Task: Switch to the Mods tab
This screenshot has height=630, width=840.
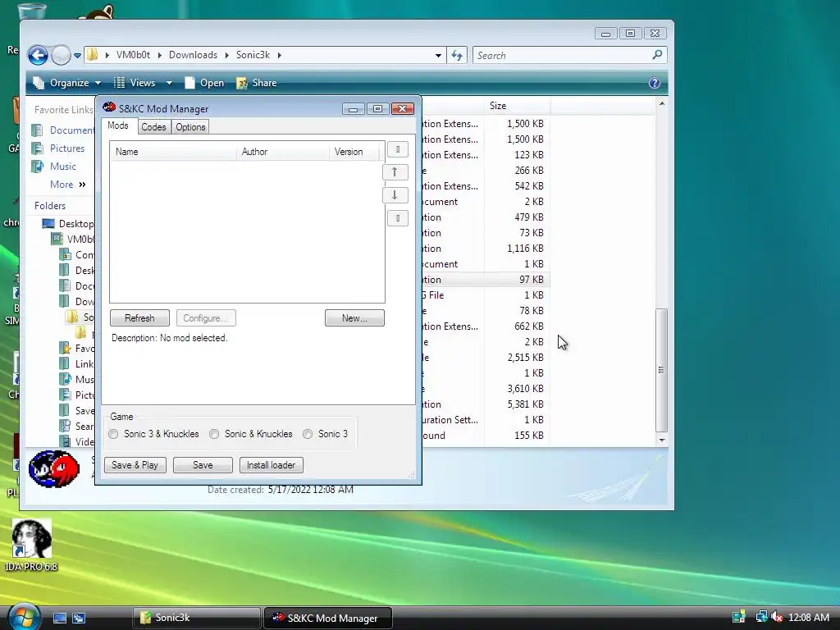Action: [118, 126]
